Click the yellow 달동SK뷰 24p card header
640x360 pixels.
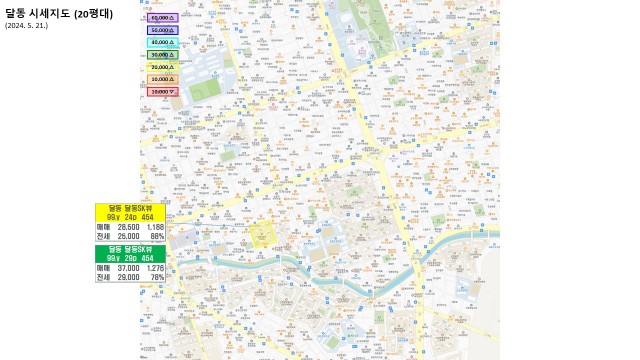pos(130,213)
